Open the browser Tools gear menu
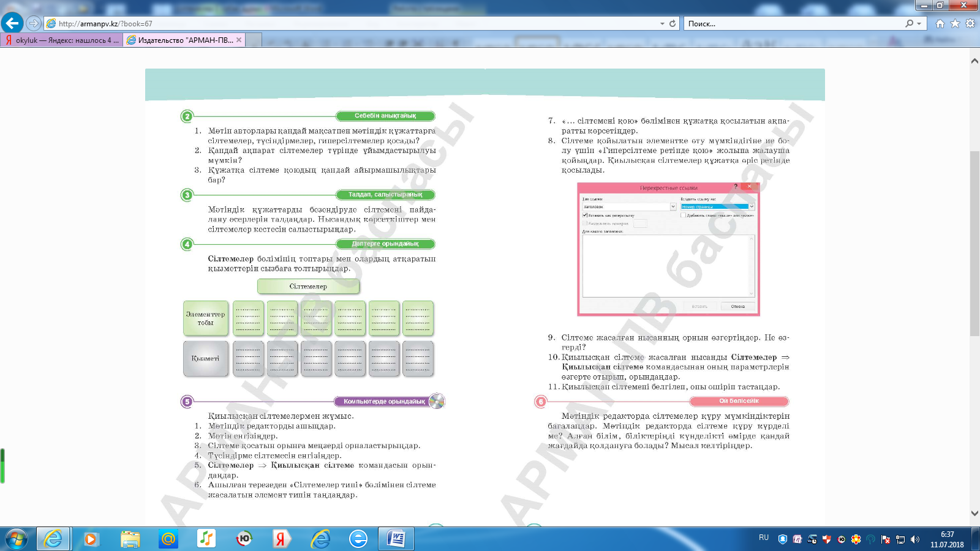980x551 pixels. [x=970, y=23]
